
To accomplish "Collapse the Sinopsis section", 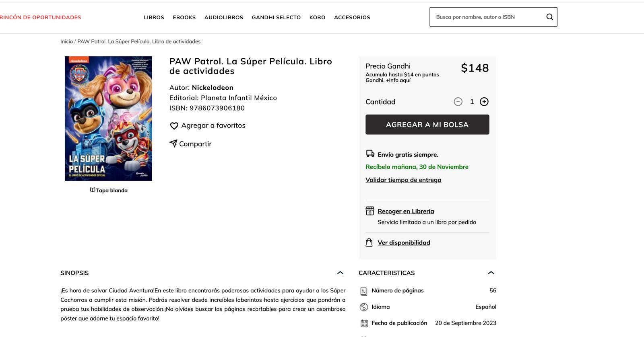I will coord(340,273).
